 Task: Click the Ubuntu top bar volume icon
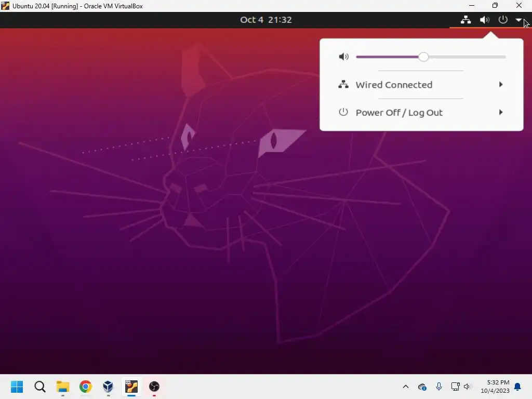(485, 20)
